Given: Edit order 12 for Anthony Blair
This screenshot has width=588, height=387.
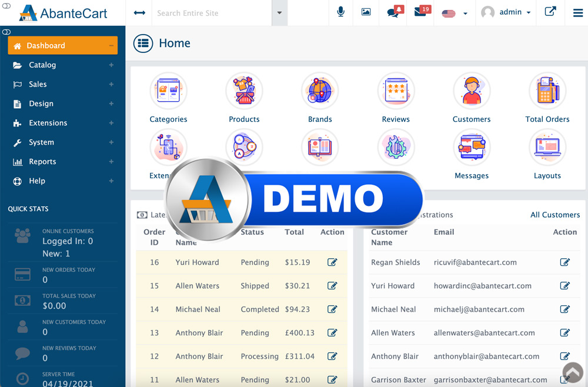Looking at the screenshot, I should click(x=332, y=356).
